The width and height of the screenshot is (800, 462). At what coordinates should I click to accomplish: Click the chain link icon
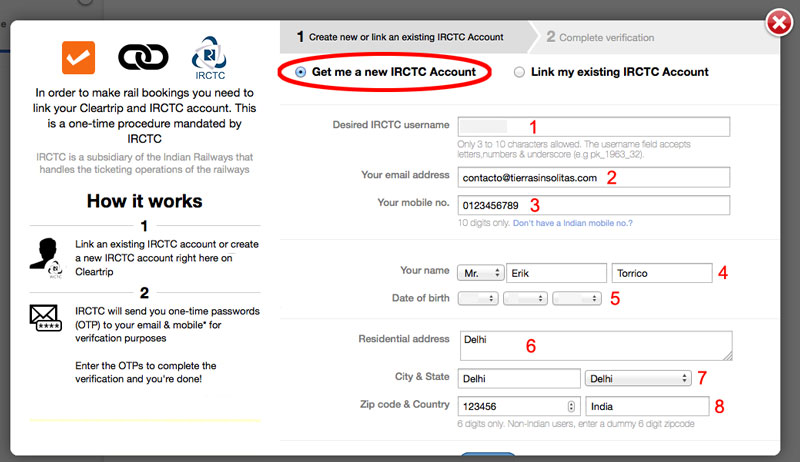coord(143,57)
